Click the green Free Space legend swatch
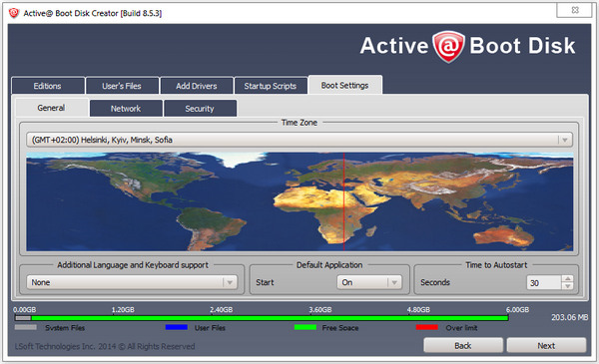This screenshot has height=364, width=599. (305, 327)
